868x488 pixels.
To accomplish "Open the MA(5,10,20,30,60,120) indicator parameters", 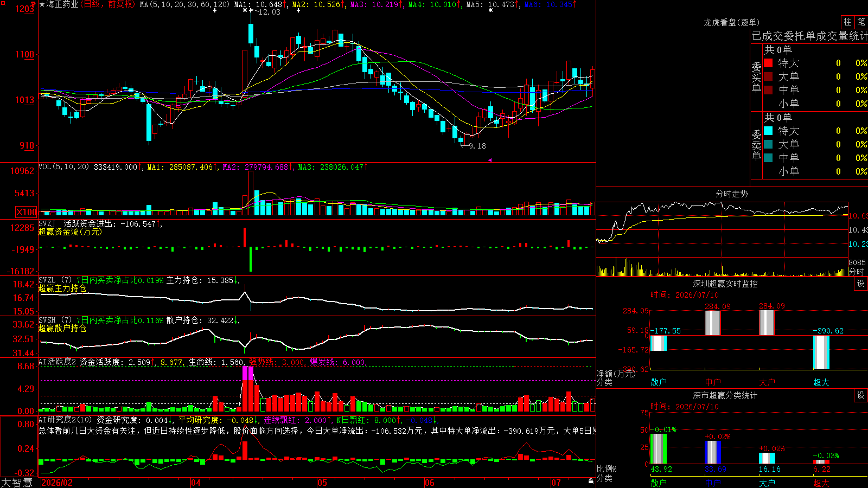I will coord(184,4).
